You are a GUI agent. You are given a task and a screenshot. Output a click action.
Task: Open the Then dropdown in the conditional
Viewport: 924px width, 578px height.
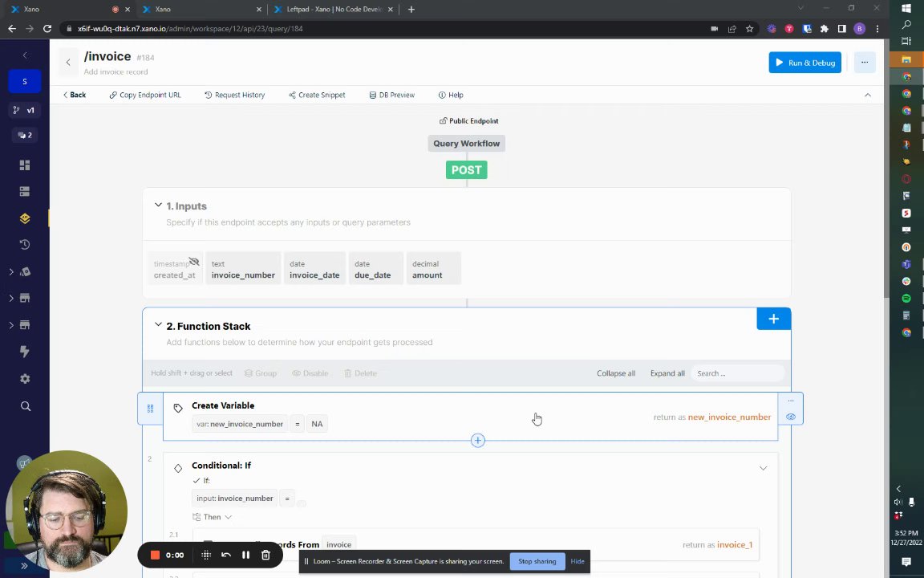pos(212,517)
